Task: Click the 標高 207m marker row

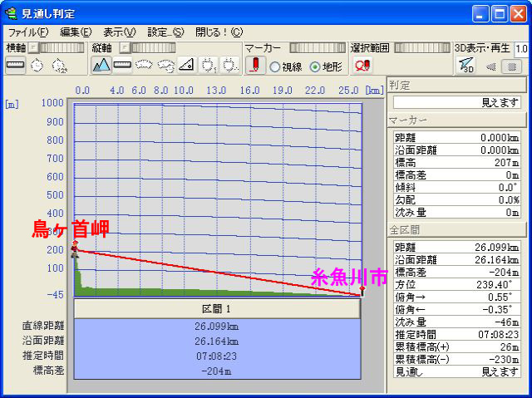Action: [x=456, y=162]
